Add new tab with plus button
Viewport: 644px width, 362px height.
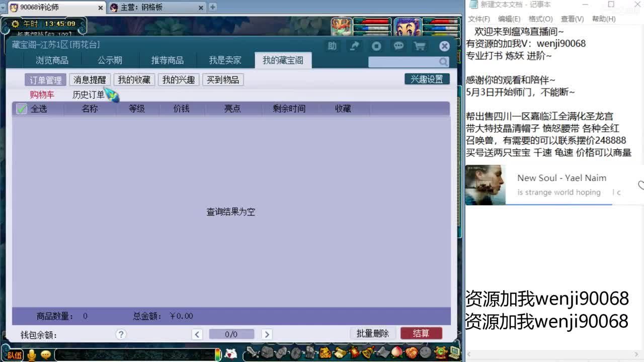(213, 7)
